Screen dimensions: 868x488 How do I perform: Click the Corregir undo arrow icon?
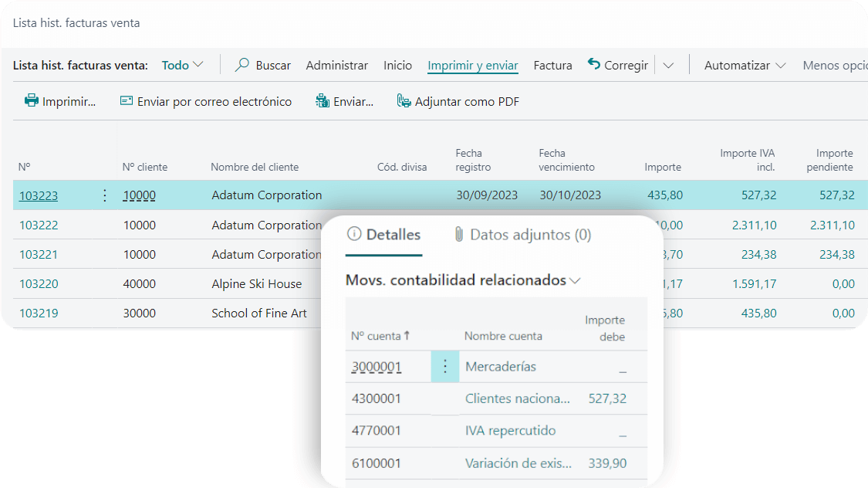pyautogui.click(x=594, y=64)
